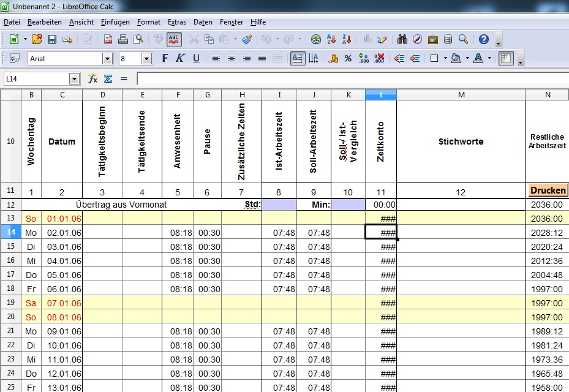The image size is (569, 392).
Task: Click the formula input line
Action: coord(353,79)
